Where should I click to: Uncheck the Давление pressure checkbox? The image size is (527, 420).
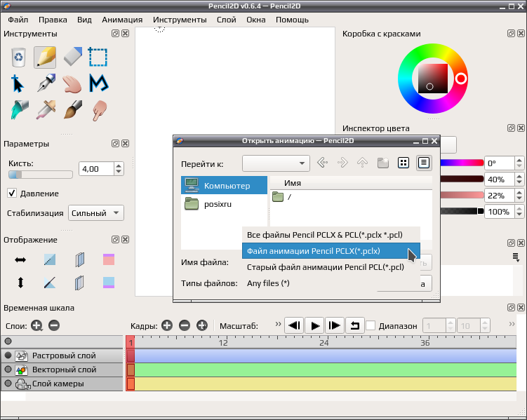(12, 193)
